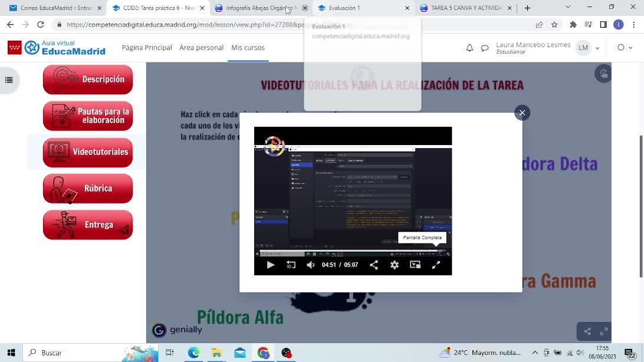Toggle the course index drawer
The width and height of the screenshot is (644, 362).
coord(9,80)
